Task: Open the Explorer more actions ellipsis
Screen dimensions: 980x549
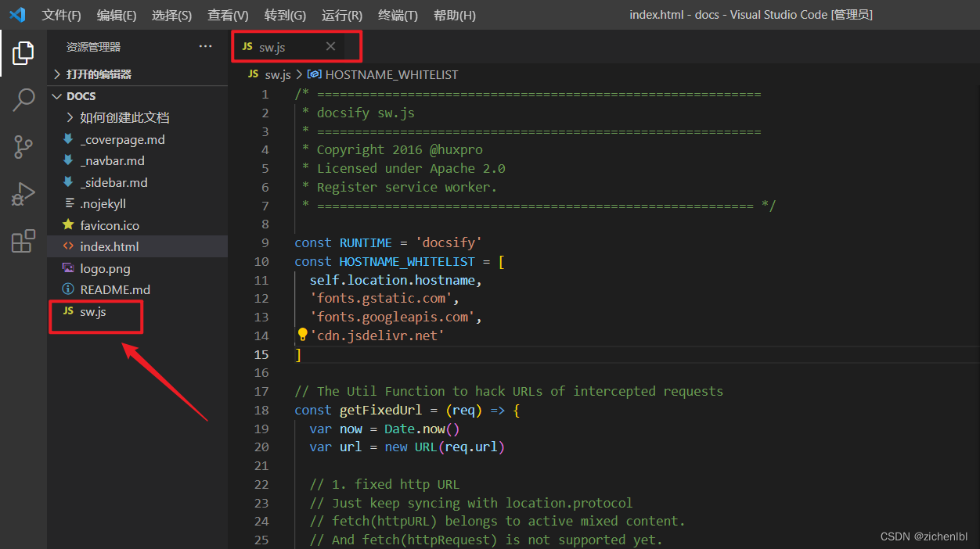Action: click(205, 47)
